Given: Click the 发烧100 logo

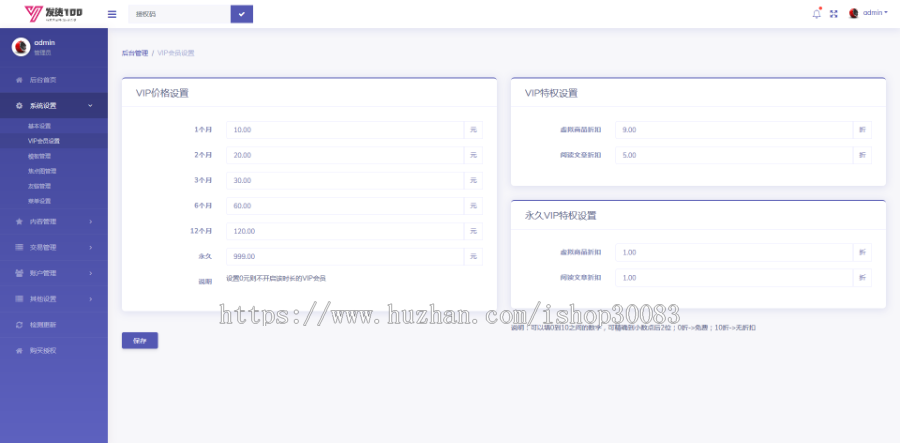Looking at the screenshot, I should coord(54,13).
